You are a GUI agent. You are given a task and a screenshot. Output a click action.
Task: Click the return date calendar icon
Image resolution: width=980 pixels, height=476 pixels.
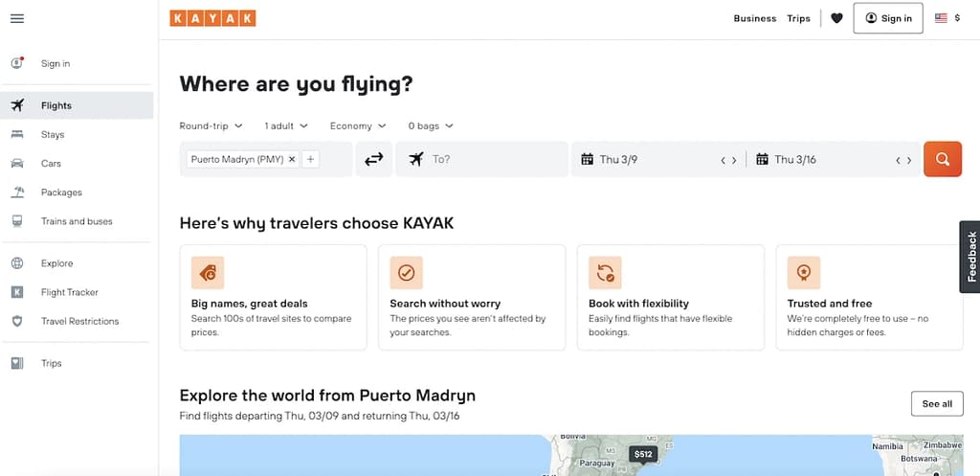[x=762, y=160]
